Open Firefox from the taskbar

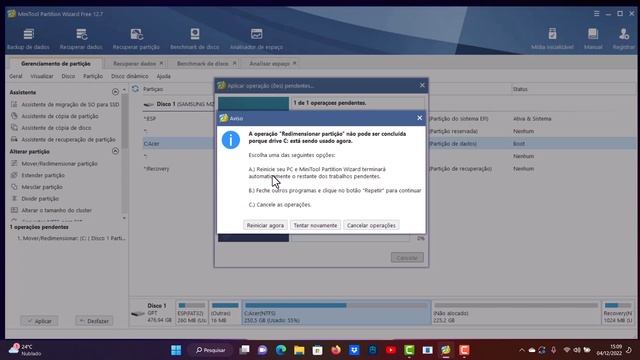click(x=336, y=350)
